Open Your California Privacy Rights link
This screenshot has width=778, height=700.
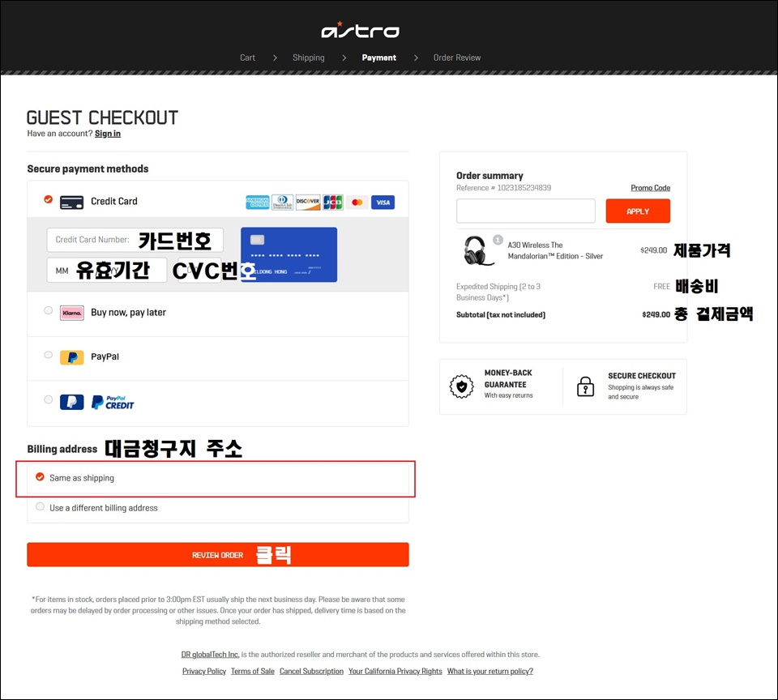click(x=395, y=671)
